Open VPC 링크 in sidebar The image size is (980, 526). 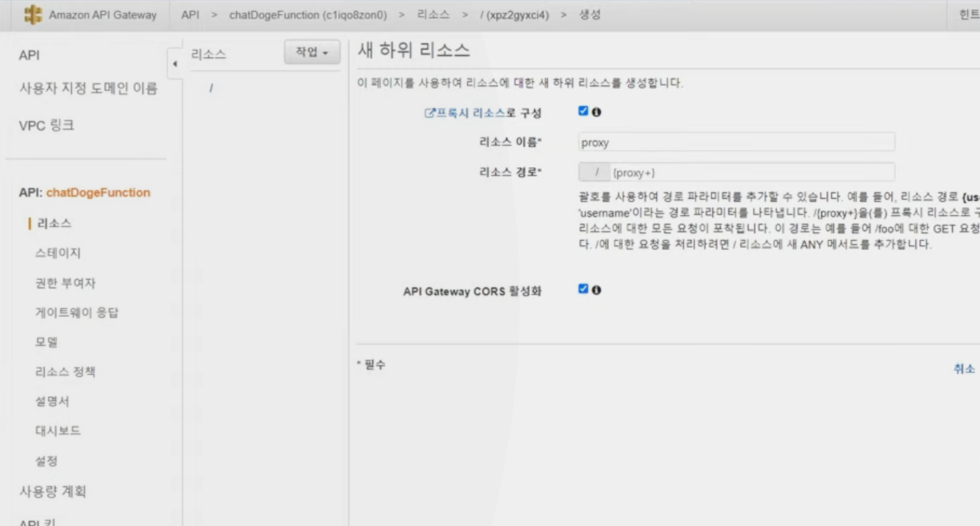[47, 125]
